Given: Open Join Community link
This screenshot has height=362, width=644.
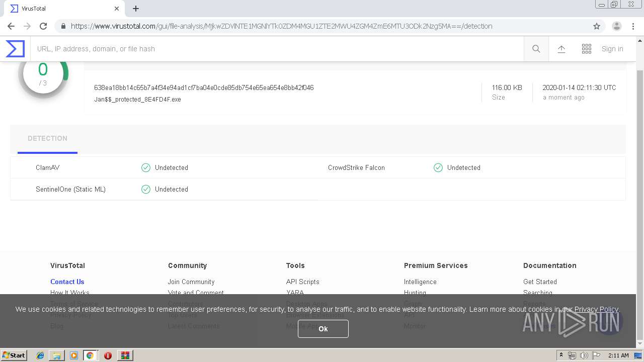Looking at the screenshot, I should 191,282.
